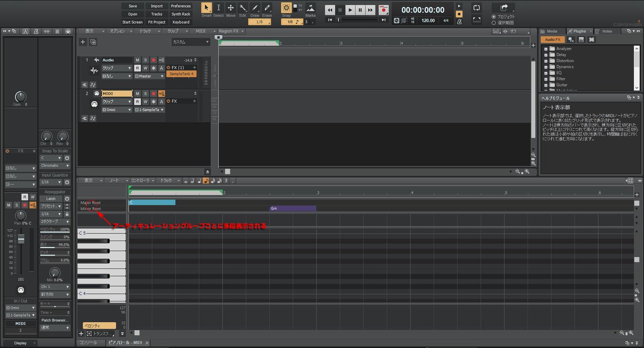
Task: Toggle the Snap to grid button
Action: [x=287, y=8]
